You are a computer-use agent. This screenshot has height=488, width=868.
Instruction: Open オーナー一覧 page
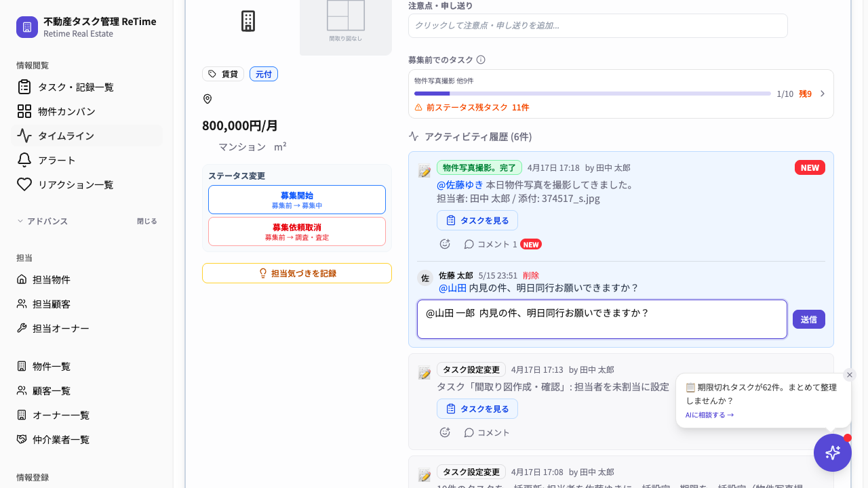point(87,415)
